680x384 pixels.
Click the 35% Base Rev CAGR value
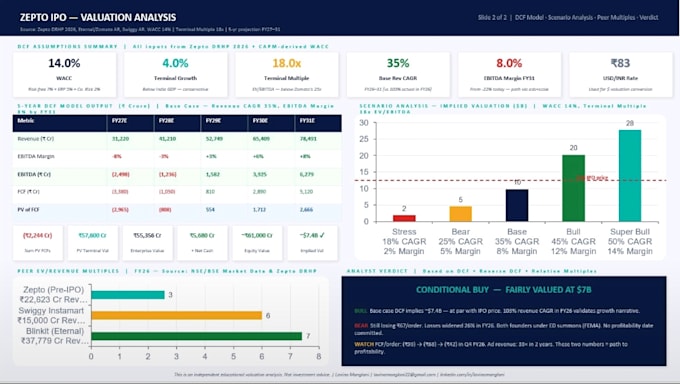(398, 63)
